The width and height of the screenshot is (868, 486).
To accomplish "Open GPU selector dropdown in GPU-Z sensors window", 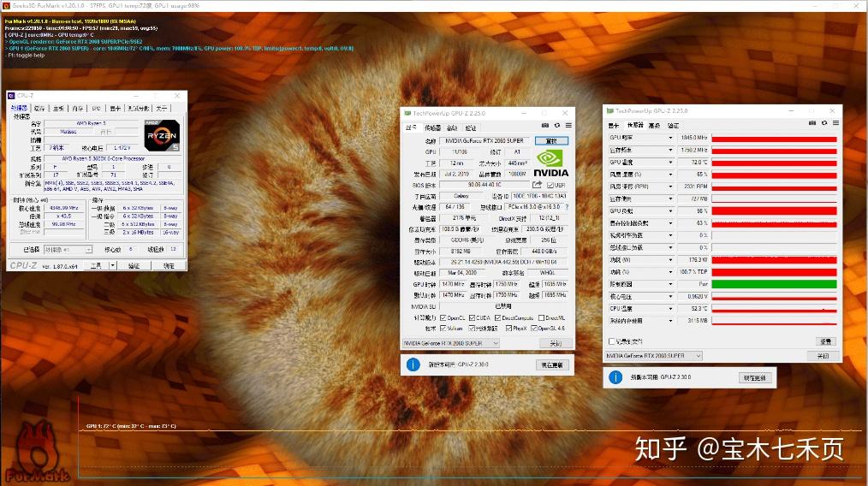I will (x=654, y=355).
